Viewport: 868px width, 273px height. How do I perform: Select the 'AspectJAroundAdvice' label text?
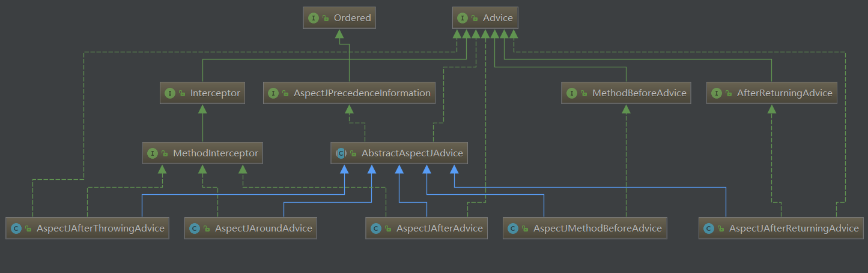(264, 229)
